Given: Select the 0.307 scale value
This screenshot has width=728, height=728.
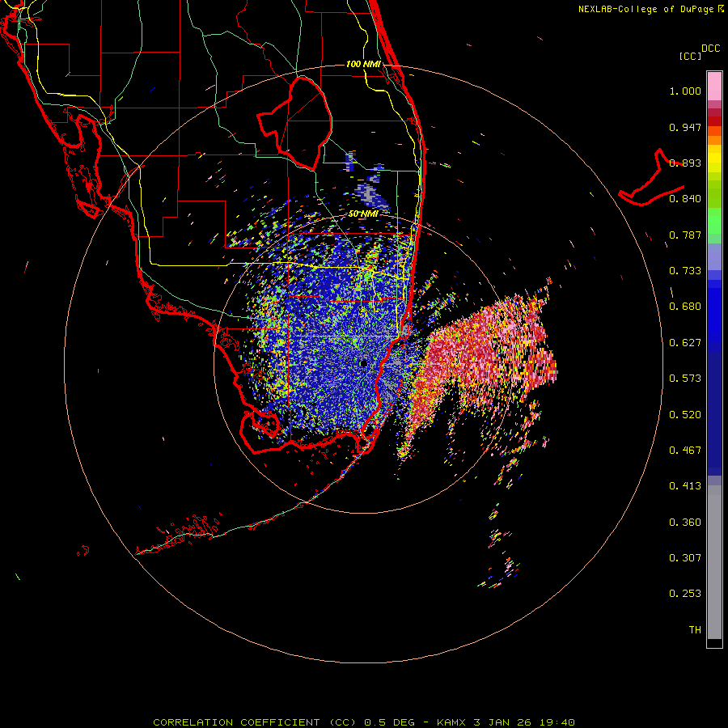Looking at the screenshot, I should tap(685, 558).
